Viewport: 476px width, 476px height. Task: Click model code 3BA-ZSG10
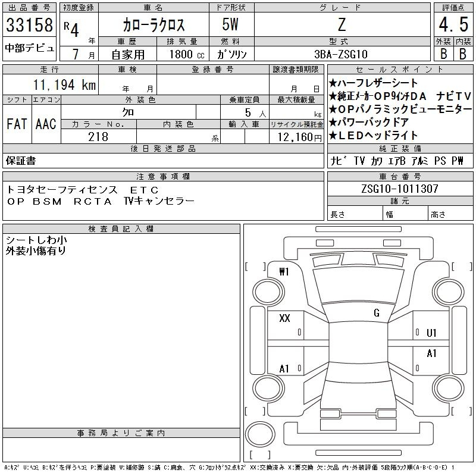(341, 54)
